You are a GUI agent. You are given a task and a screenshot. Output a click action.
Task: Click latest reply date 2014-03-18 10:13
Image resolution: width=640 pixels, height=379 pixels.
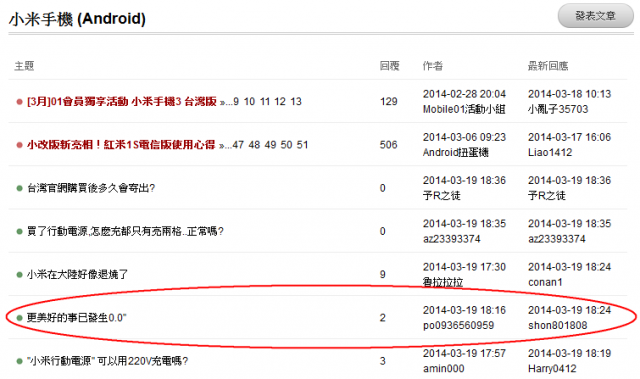pyautogui.click(x=569, y=94)
